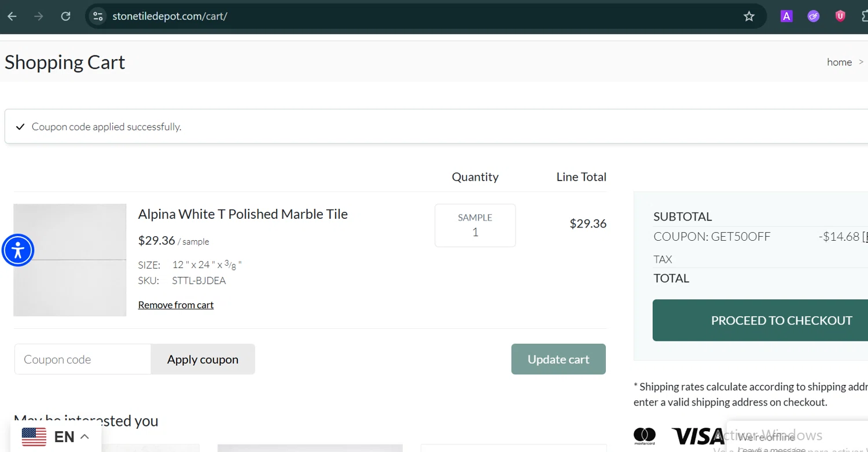
Task: Go to the home breadcrumb link
Action: click(839, 62)
